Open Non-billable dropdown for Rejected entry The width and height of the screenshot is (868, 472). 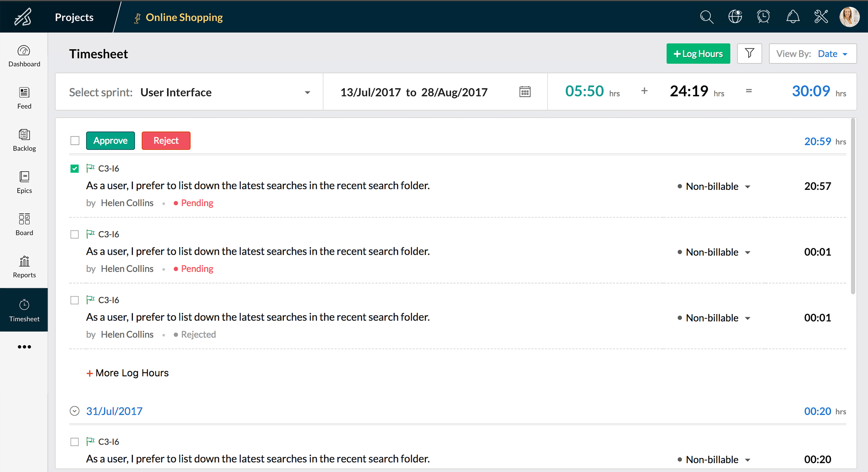[714, 318]
